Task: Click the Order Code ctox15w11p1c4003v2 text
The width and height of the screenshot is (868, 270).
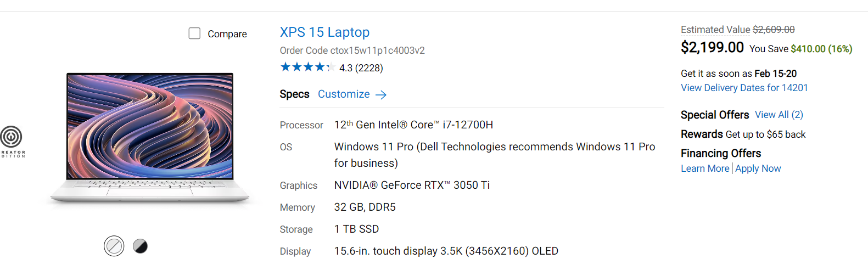Action: [x=352, y=50]
